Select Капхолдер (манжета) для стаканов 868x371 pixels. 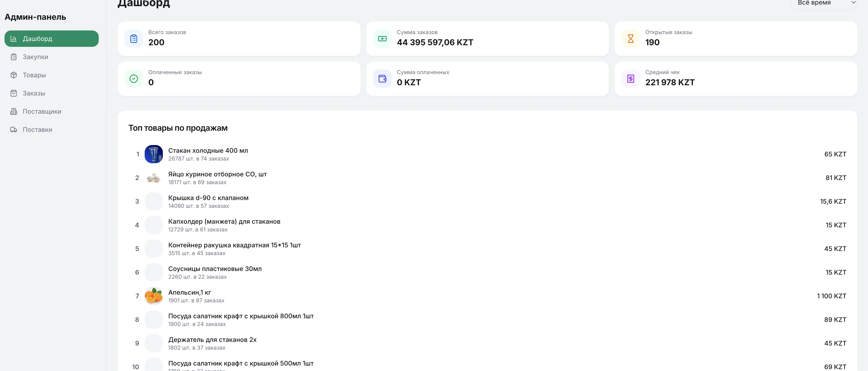(224, 221)
